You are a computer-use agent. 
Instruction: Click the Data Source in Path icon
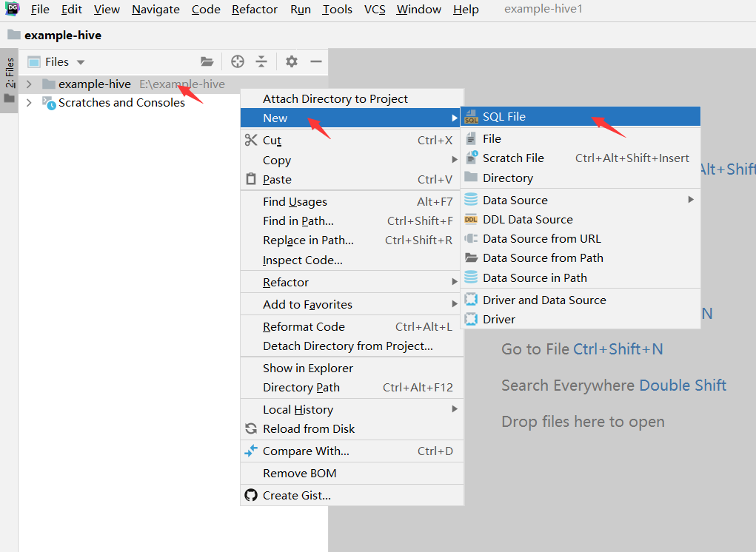coord(471,277)
